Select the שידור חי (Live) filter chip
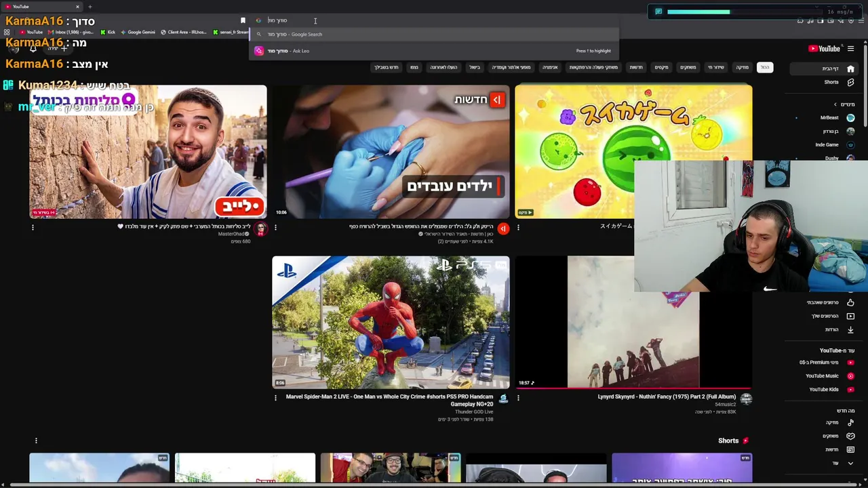This screenshot has height=488, width=868. coord(716,67)
